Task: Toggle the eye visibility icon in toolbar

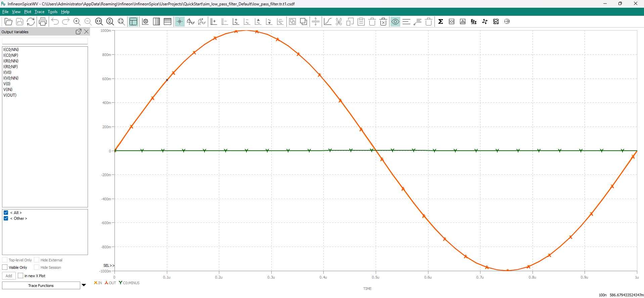Action: coord(395,22)
